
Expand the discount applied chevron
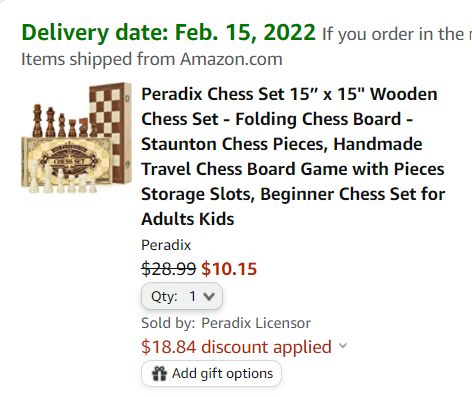(x=343, y=345)
